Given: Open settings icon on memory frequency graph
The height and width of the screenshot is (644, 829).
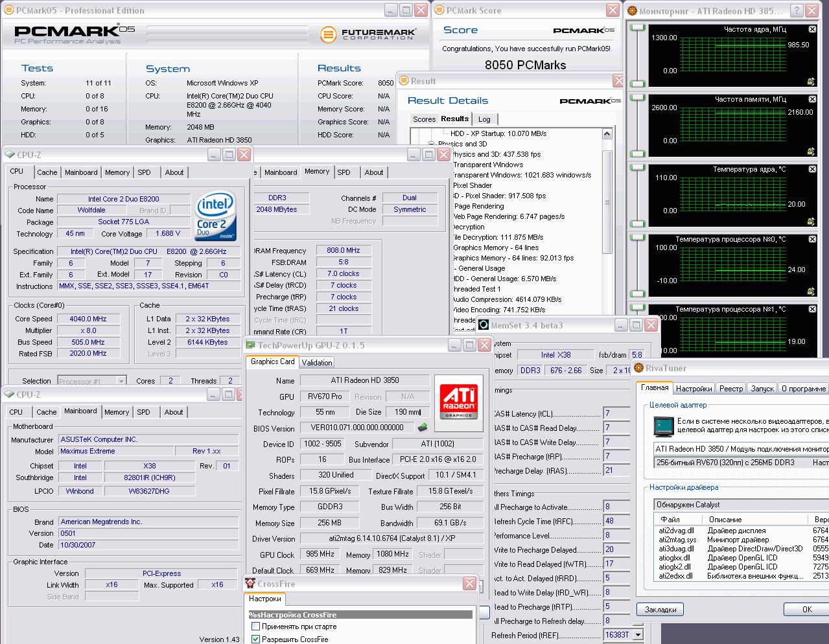Looking at the screenshot, I should [x=811, y=152].
